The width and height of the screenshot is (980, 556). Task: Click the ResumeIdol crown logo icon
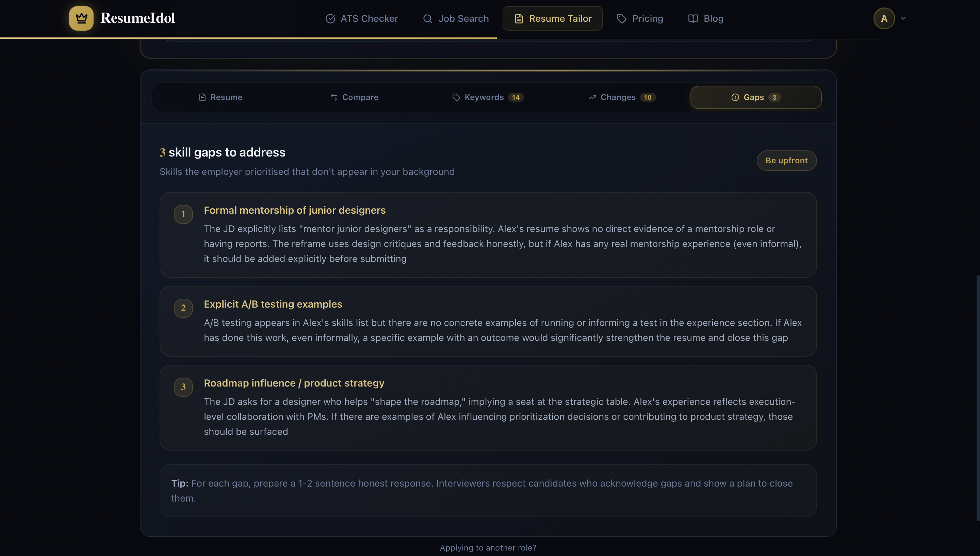pos(81,18)
